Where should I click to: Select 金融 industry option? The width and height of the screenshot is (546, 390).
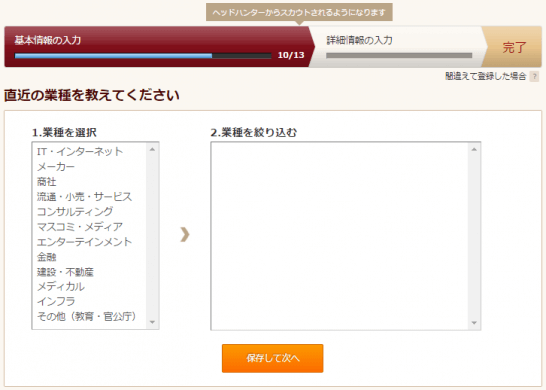[x=46, y=257]
